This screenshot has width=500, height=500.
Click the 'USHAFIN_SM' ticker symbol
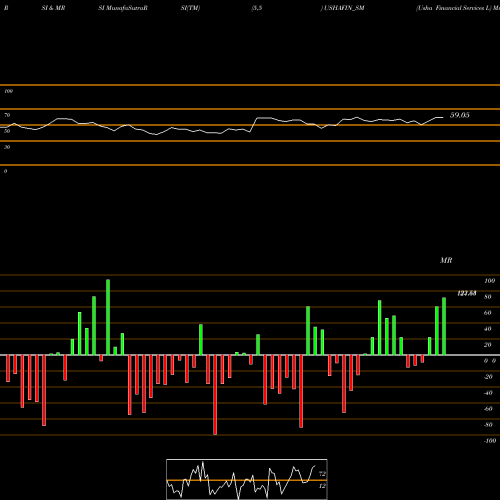344,8
